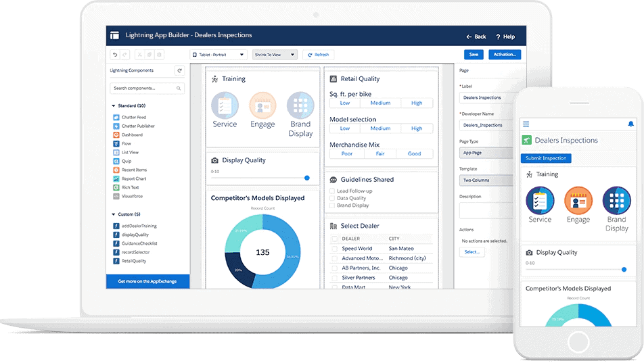Click the copy icon in toolbar
The height and width of the screenshot is (363, 644).
coord(149,55)
